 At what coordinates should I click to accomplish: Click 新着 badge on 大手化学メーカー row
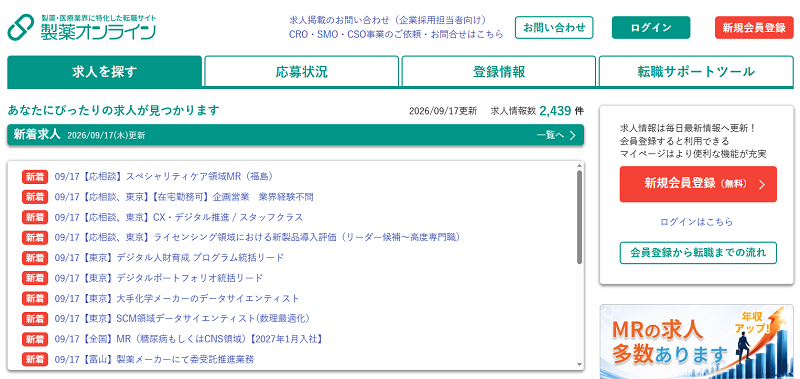coord(35,298)
